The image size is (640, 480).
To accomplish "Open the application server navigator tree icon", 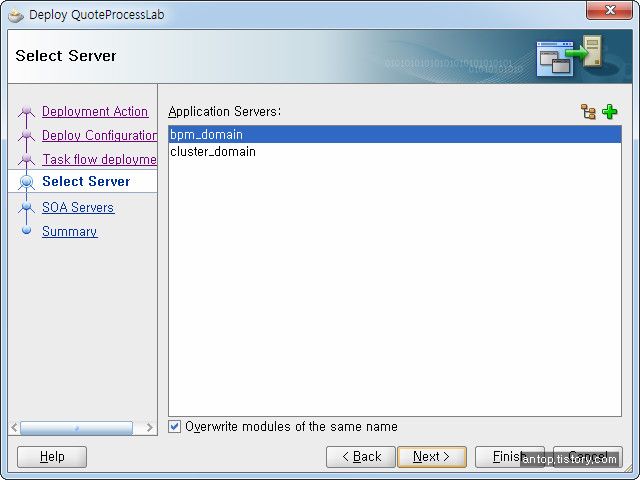I will tap(588, 112).
